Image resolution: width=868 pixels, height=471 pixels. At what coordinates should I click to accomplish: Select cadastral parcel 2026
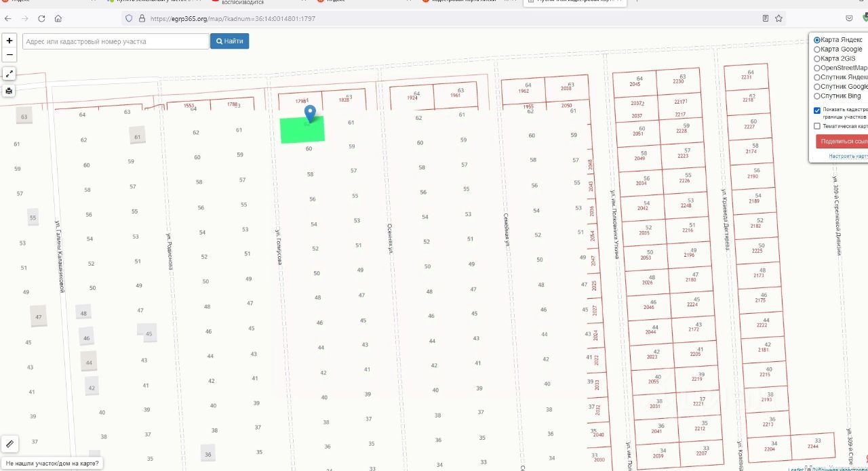pos(648,282)
